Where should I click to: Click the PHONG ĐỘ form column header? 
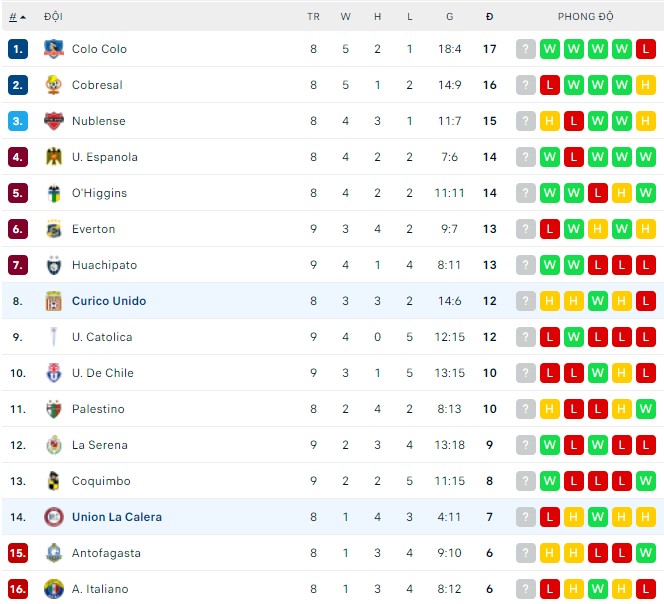586,17
